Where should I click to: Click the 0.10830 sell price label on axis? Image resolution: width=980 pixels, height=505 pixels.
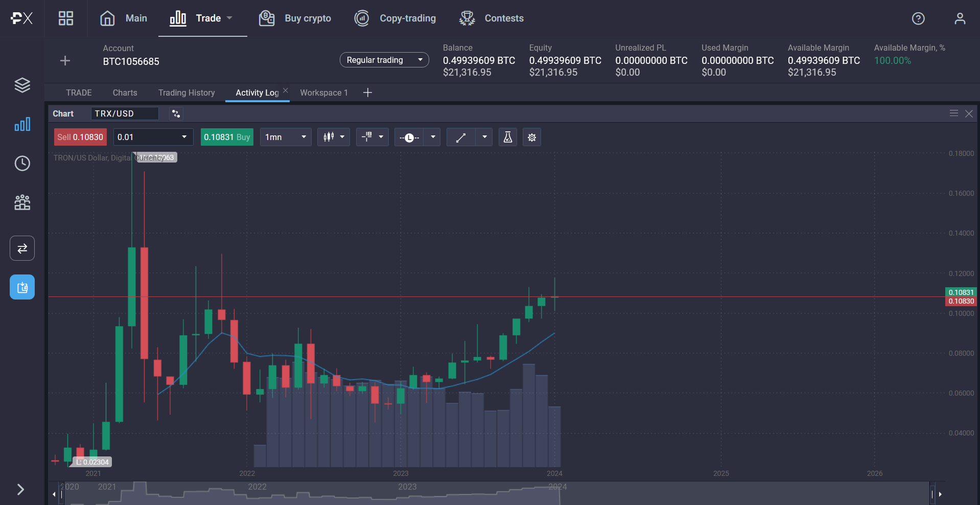click(x=961, y=302)
